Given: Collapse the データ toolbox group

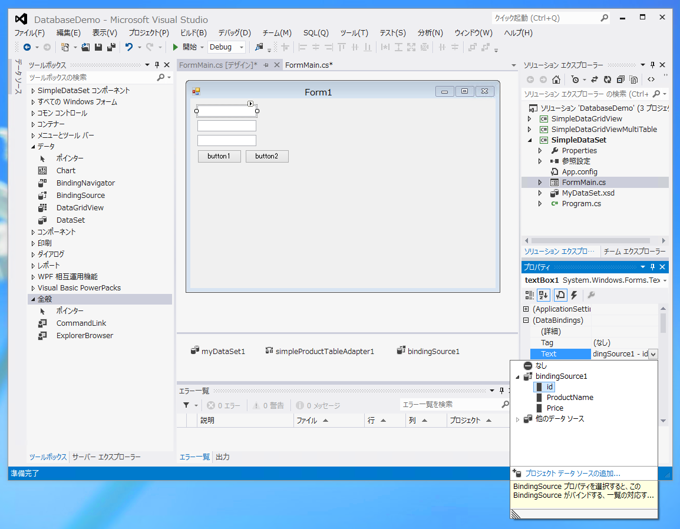Looking at the screenshot, I should (x=33, y=147).
